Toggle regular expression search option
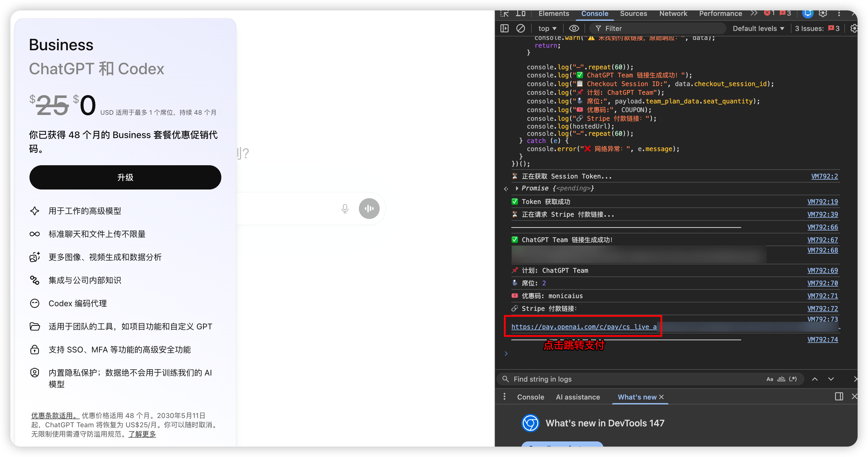This screenshot has width=868, height=457. pyautogui.click(x=793, y=379)
